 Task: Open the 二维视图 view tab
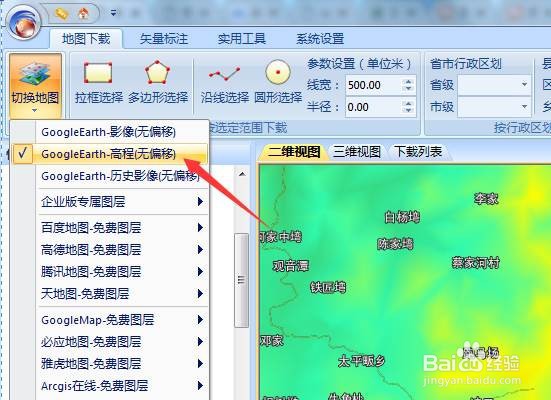(x=294, y=152)
